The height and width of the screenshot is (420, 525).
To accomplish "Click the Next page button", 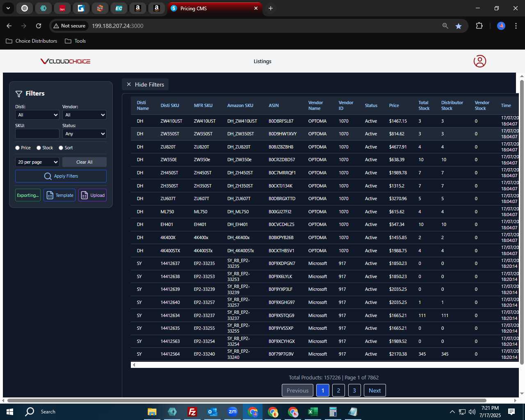I will (x=374, y=390).
